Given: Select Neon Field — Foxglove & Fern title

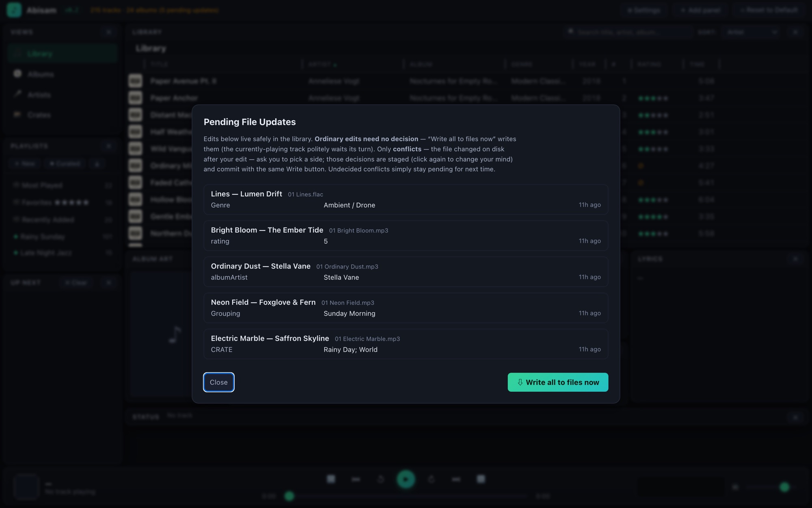Looking at the screenshot, I should pos(263,302).
